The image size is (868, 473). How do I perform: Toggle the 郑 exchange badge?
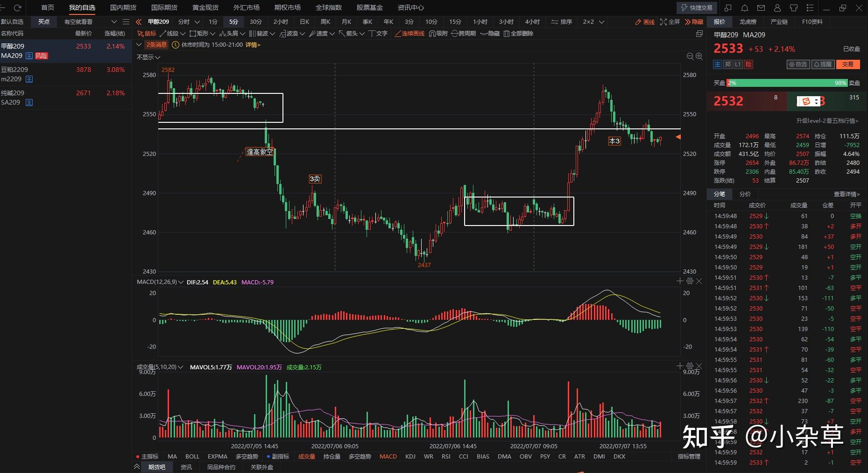(x=728, y=64)
